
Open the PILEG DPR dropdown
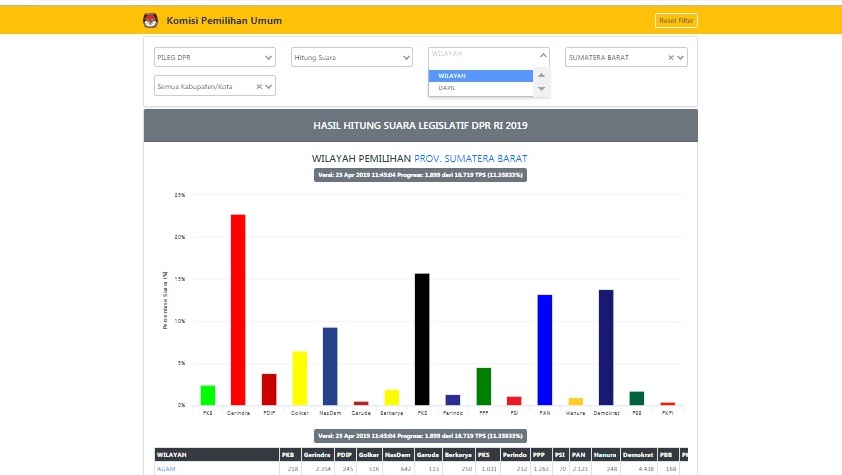(268, 58)
